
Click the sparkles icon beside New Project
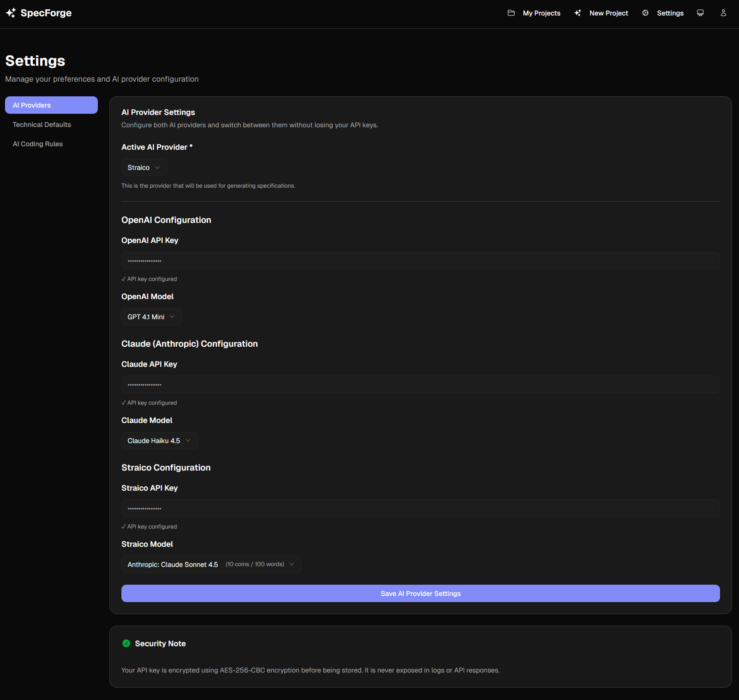point(578,13)
